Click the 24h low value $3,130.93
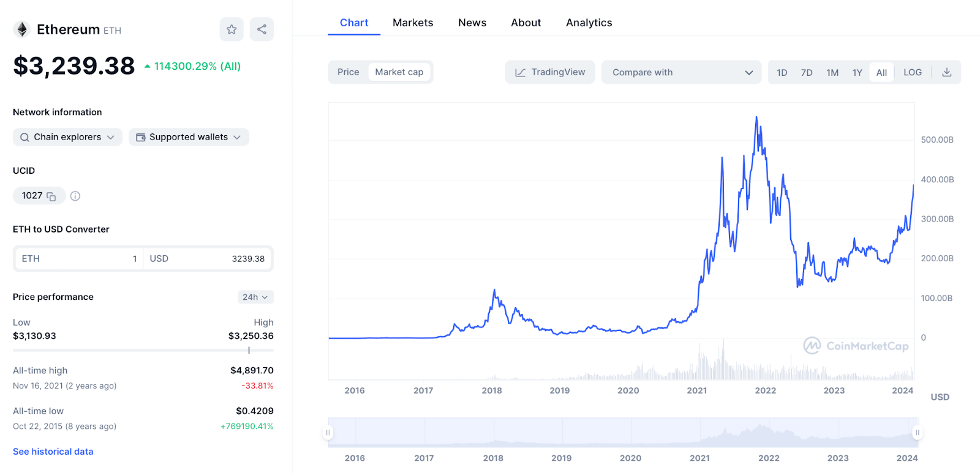 pyautogui.click(x=34, y=336)
